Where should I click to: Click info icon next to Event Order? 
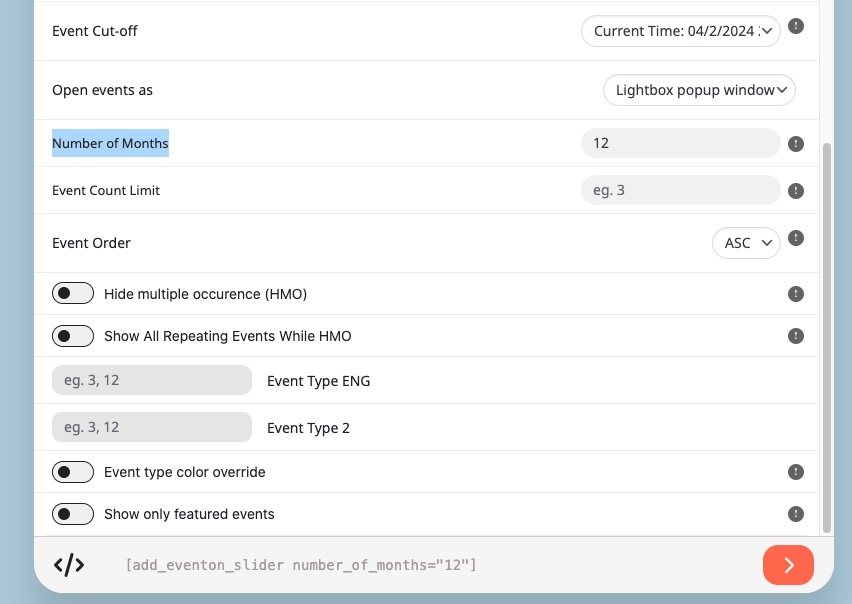795,238
